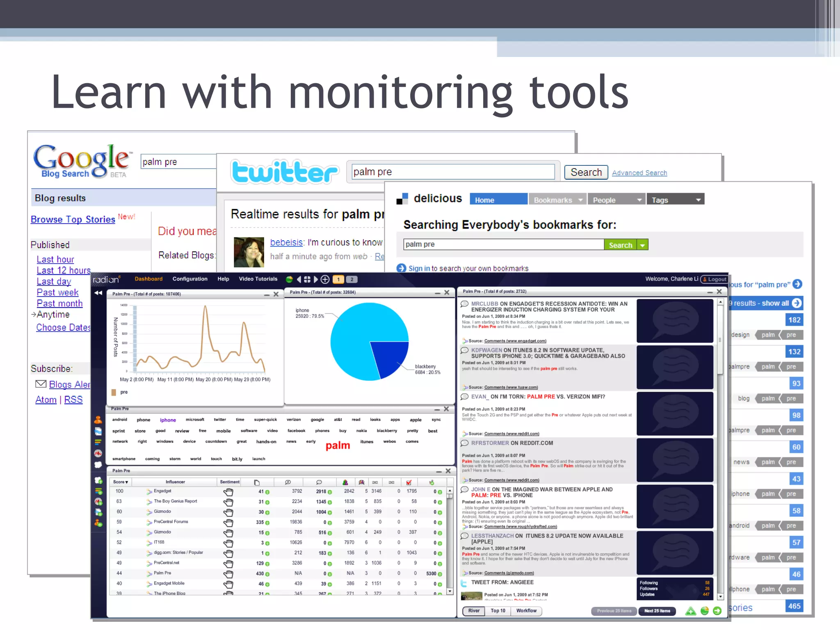Collapse the Radian6 sidebar with the double-arrow icon
The image size is (840, 630).
pyautogui.click(x=98, y=293)
